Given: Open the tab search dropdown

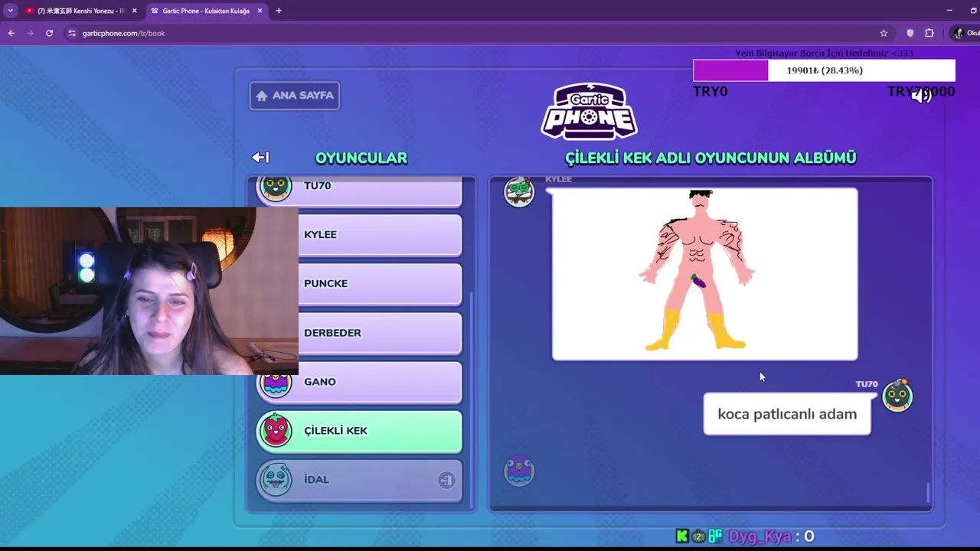Looking at the screenshot, I should (10, 11).
